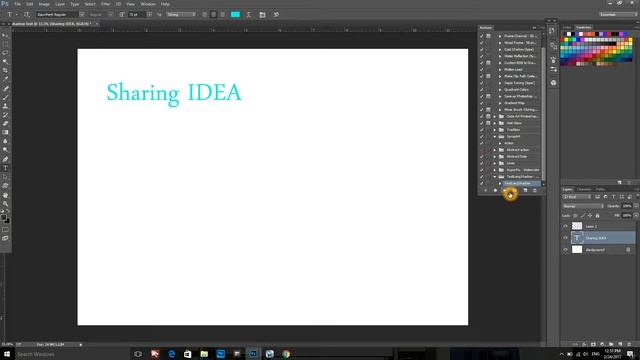
Task: Switch to the Paths tab
Action: point(600,189)
